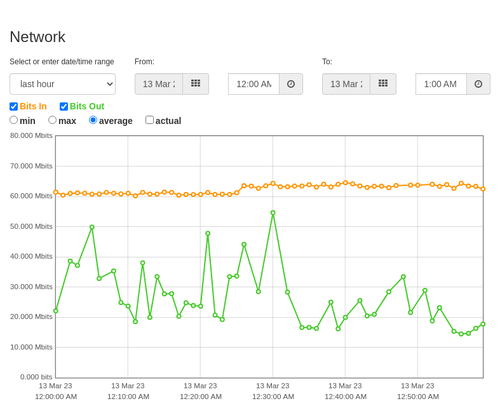Click the 'Network' heading
Viewport: 500px width, 403px height.
point(37,37)
